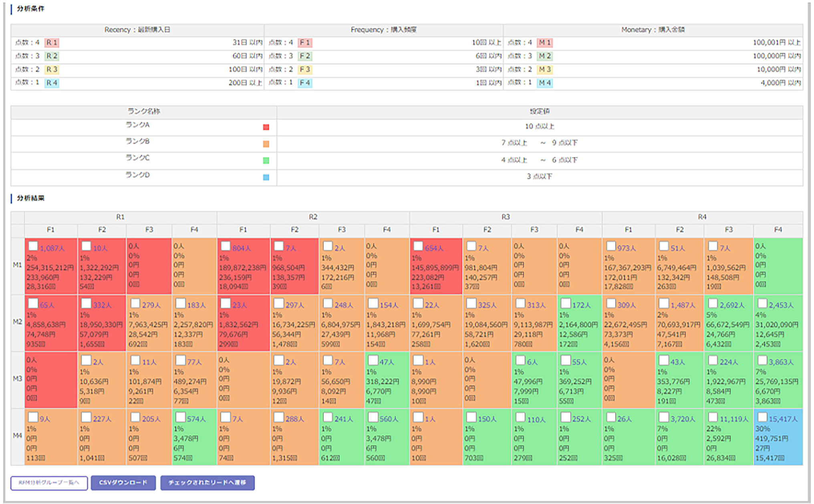814x504 pixels.
Task: Click the blue ランクD color swatch
Action: click(266, 177)
